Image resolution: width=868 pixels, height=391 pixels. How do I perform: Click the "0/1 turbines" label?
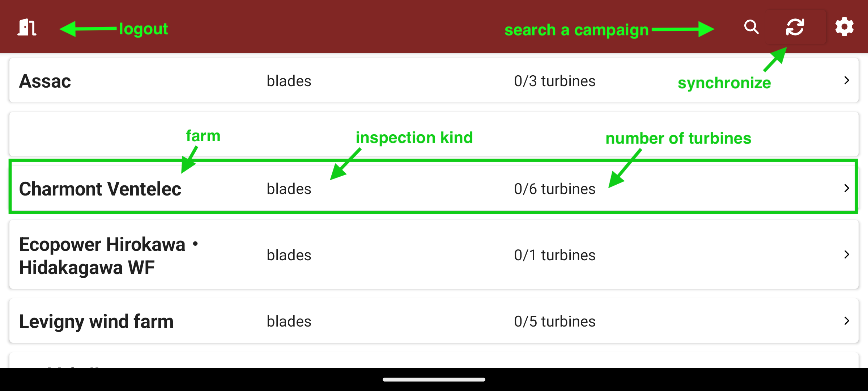pyautogui.click(x=554, y=255)
